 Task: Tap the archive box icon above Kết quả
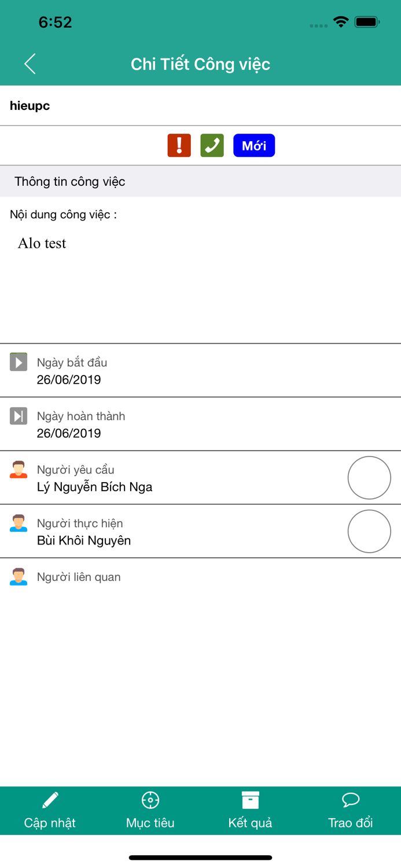coord(250,799)
